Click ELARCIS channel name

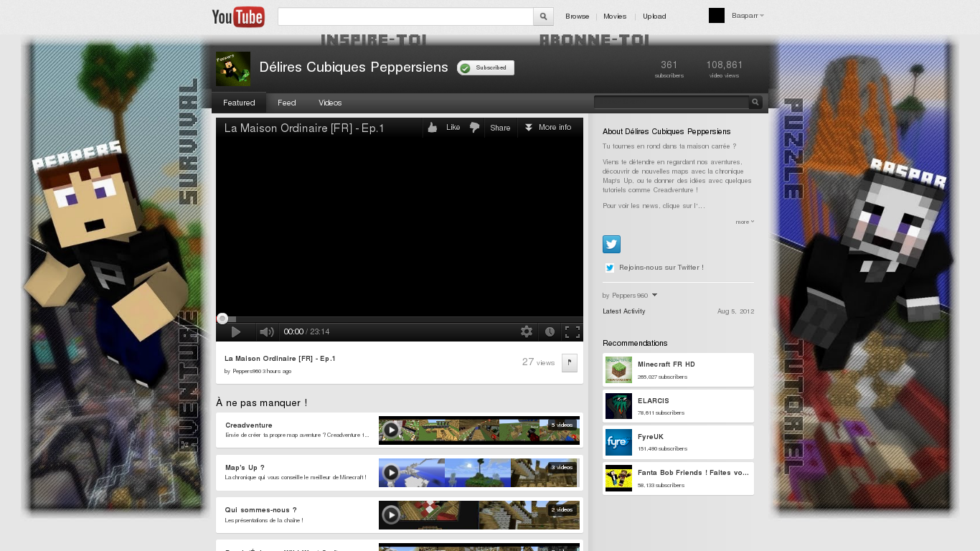[x=652, y=400]
